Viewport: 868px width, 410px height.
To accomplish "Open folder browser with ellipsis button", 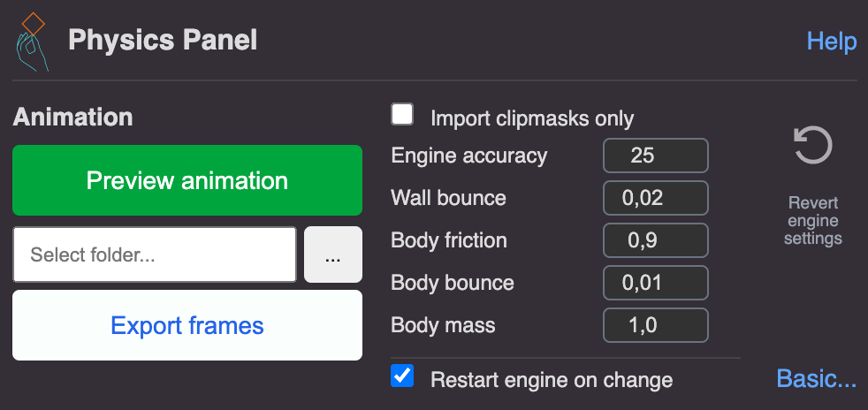I will [x=332, y=255].
